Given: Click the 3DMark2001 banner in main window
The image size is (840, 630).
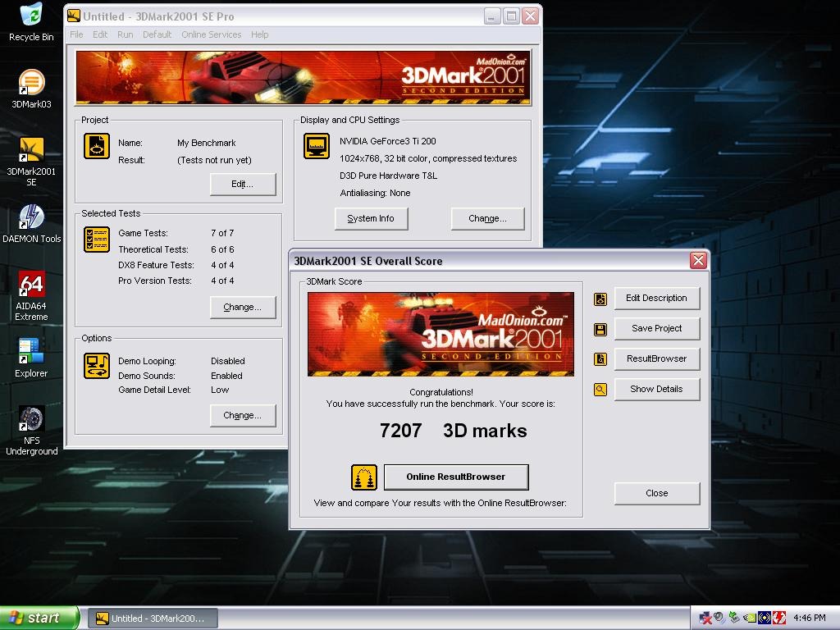Looking at the screenshot, I should click(x=304, y=78).
